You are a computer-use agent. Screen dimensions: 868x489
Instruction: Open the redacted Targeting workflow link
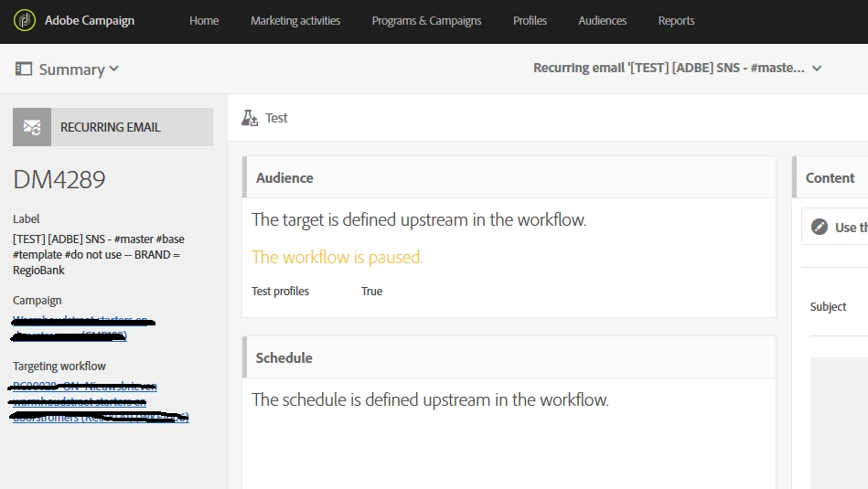[100, 401]
